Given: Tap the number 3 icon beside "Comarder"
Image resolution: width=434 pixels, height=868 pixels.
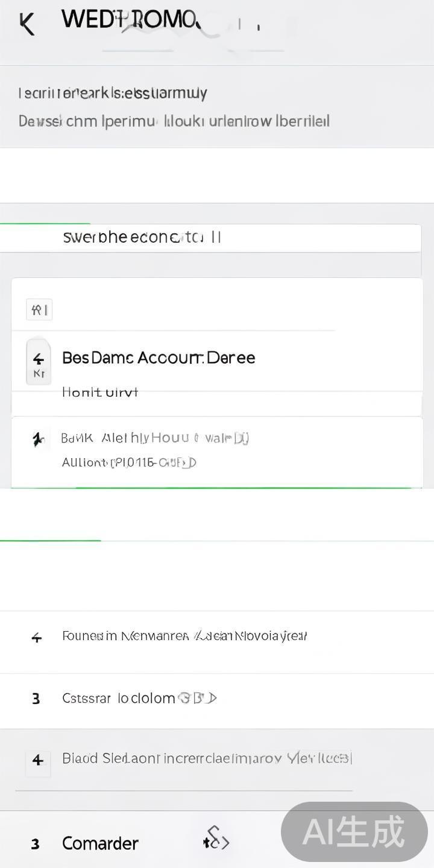Looking at the screenshot, I should pyautogui.click(x=36, y=844).
